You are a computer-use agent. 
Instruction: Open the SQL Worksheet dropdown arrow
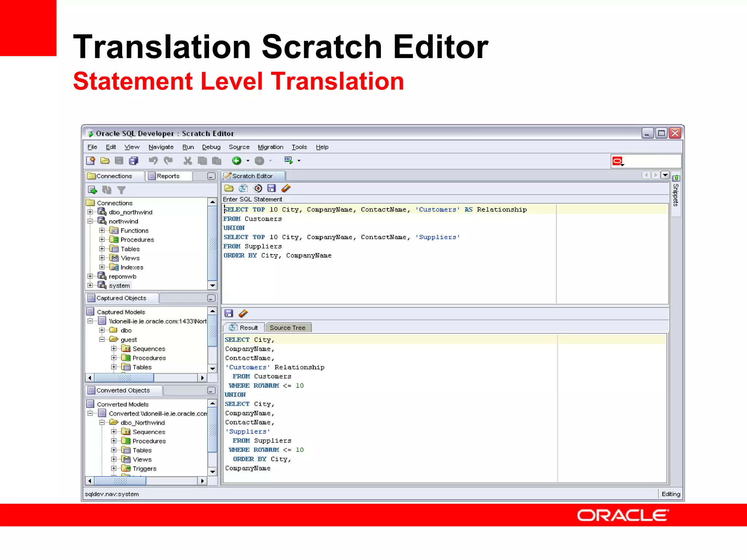tap(299, 161)
